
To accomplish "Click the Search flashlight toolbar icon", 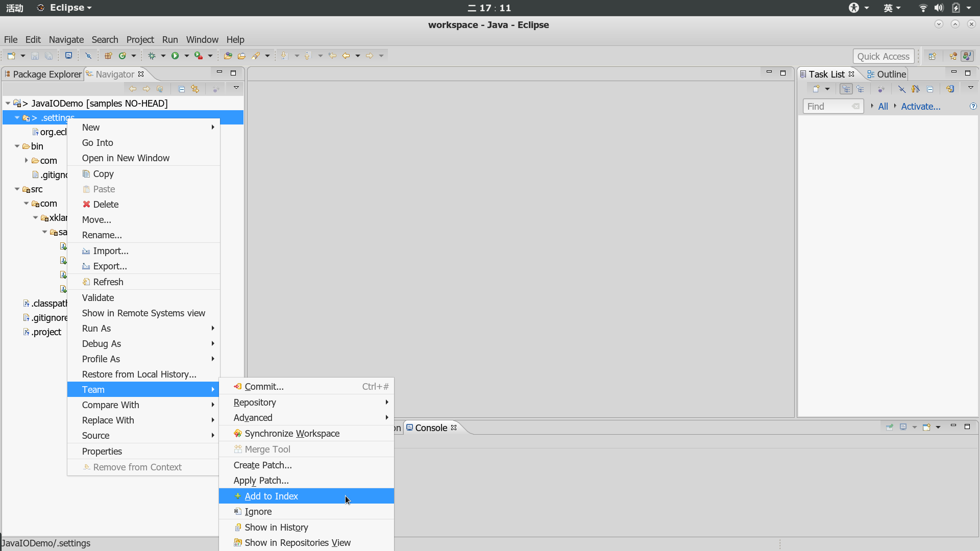I will [x=256, y=56].
